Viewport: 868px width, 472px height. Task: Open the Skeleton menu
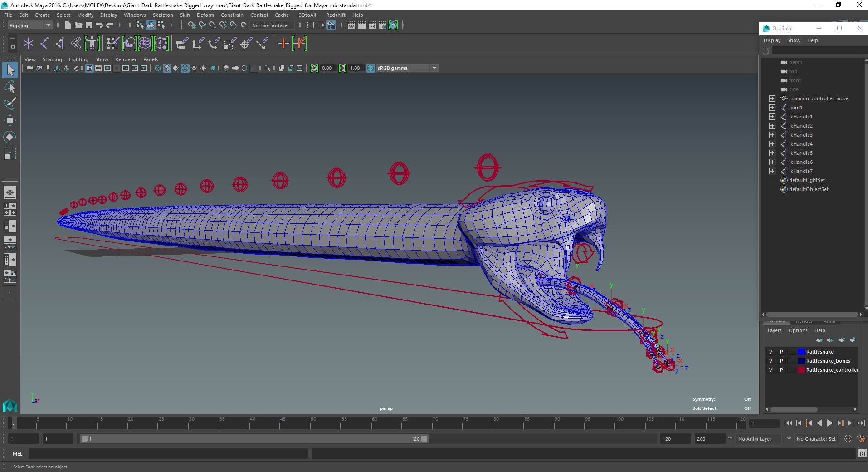(163, 15)
